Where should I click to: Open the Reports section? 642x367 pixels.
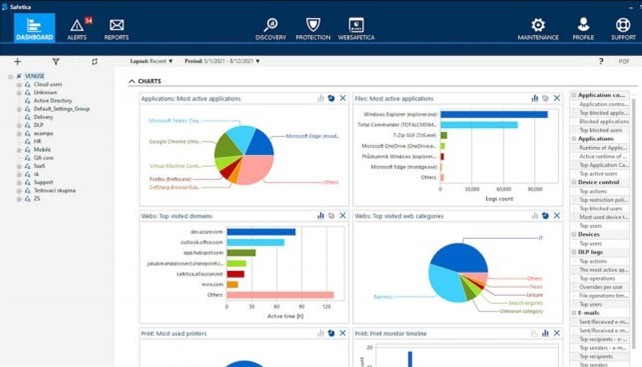pyautogui.click(x=116, y=29)
